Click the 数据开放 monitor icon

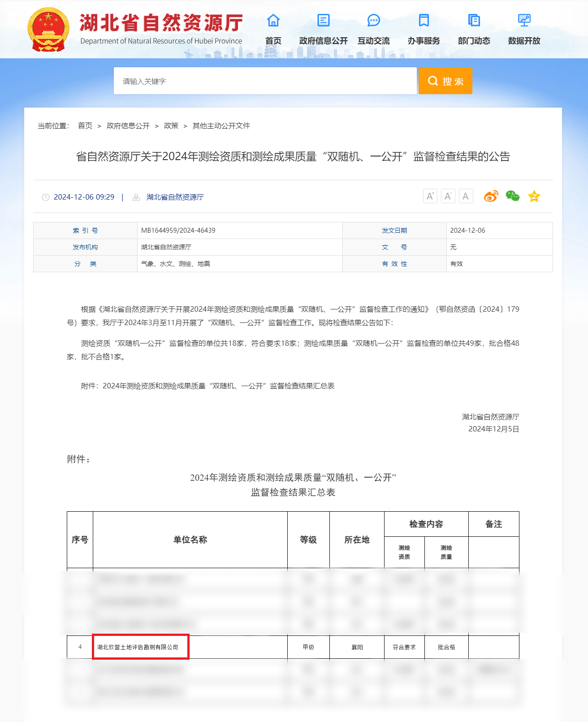524,21
